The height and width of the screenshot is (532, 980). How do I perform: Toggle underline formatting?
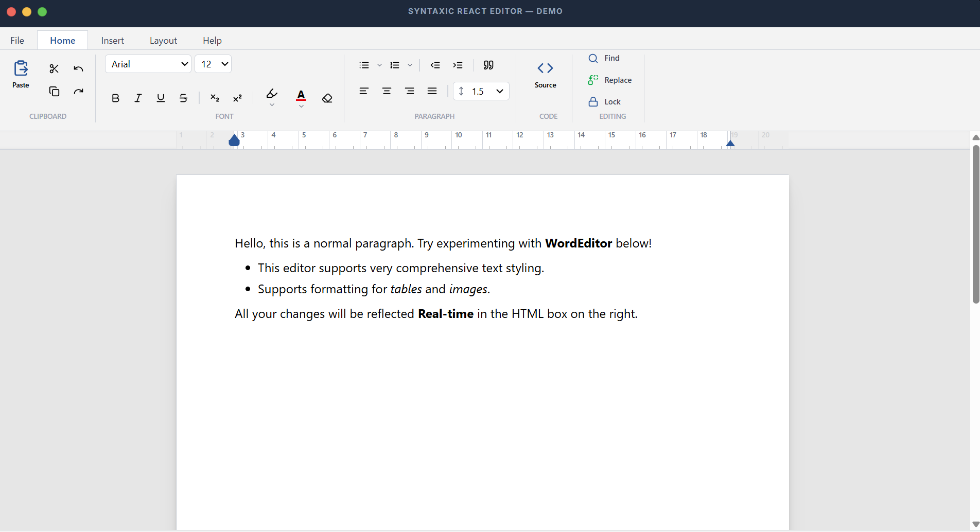161,98
